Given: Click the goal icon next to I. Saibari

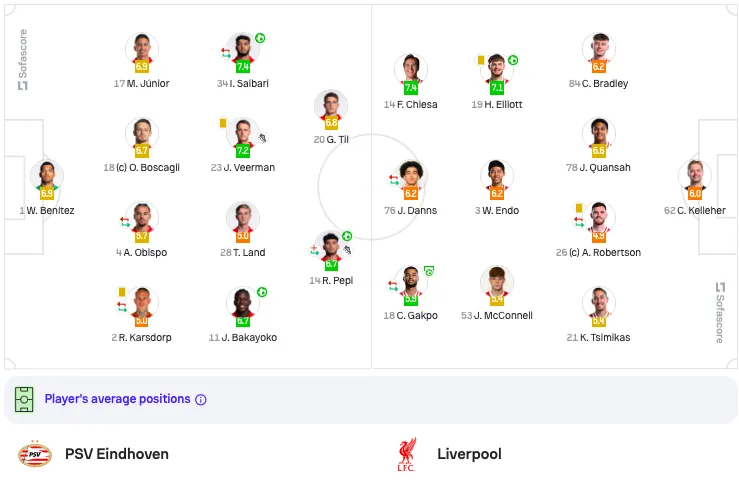Looking at the screenshot, I should [260, 38].
